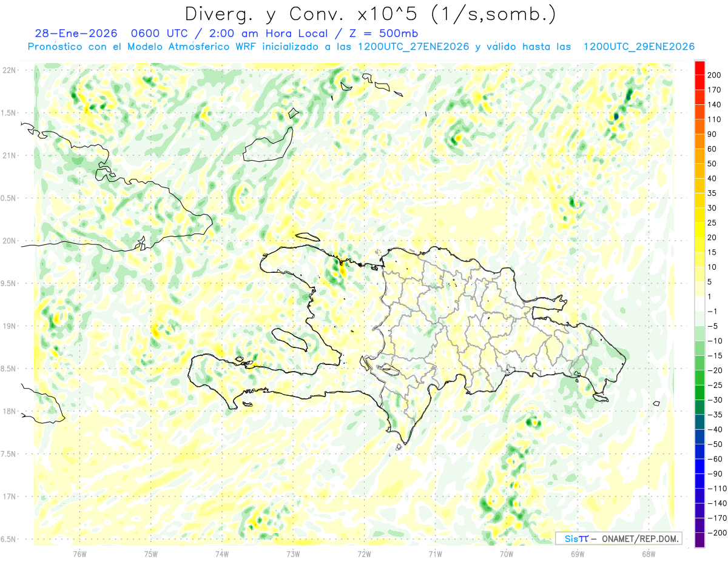The height and width of the screenshot is (562, 728).
Task: Click the '74W' longitude label
Action: [x=222, y=554]
